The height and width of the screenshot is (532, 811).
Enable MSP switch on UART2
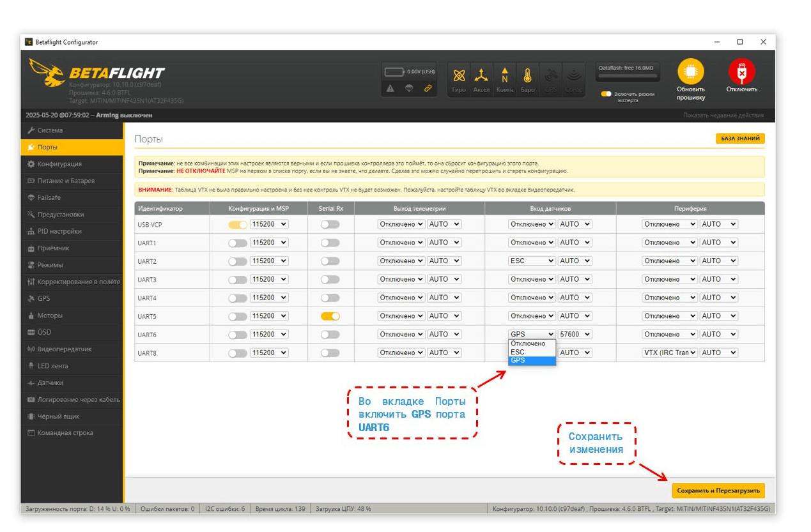tap(238, 261)
